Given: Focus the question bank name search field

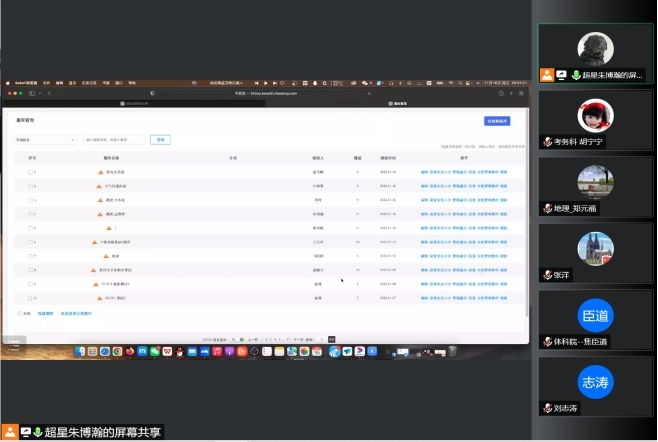Looking at the screenshot, I should [x=114, y=140].
